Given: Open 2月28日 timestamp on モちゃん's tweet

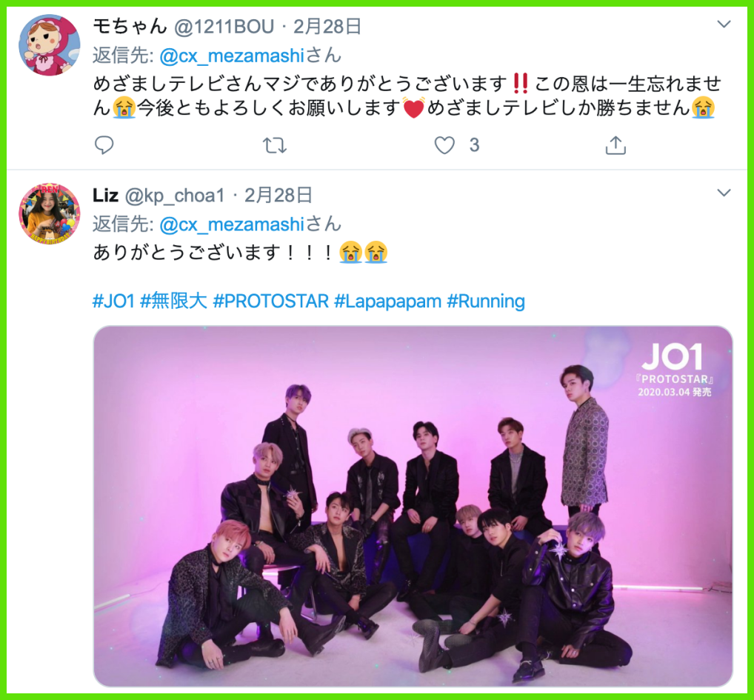Looking at the screenshot, I should (327, 27).
